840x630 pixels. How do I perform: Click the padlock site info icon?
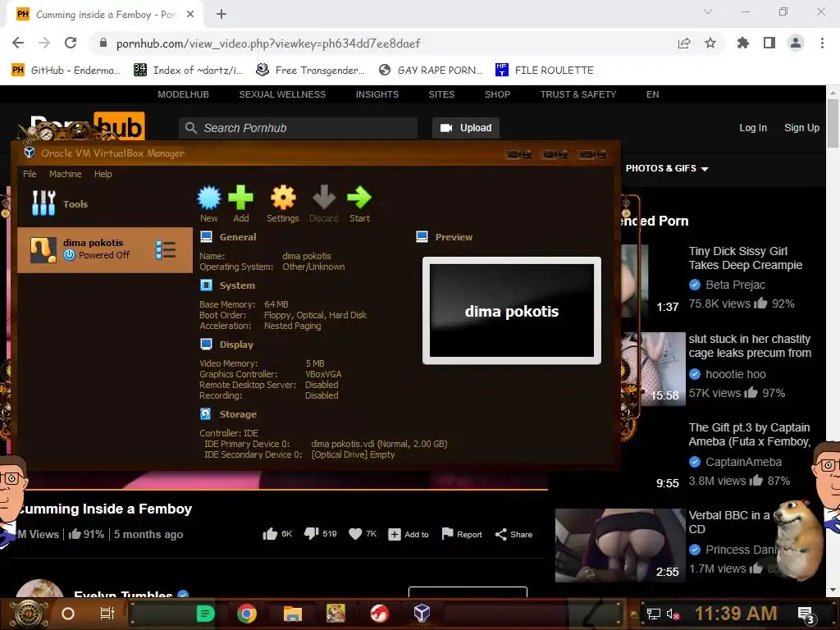click(103, 43)
